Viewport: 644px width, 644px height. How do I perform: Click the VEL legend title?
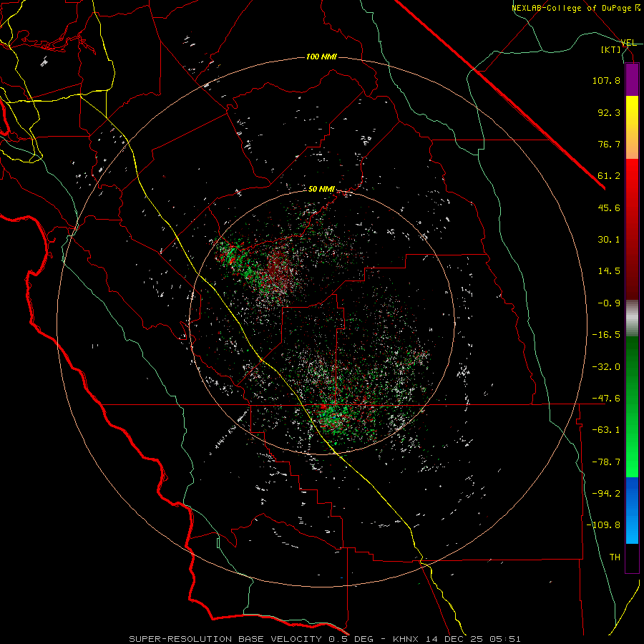pos(629,43)
